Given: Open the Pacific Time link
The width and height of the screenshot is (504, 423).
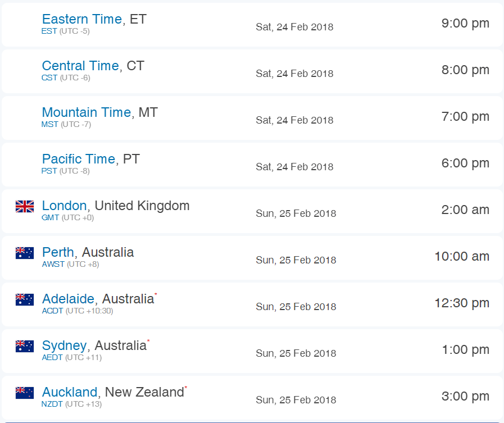Looking at the screenshot, I should 79,159.
